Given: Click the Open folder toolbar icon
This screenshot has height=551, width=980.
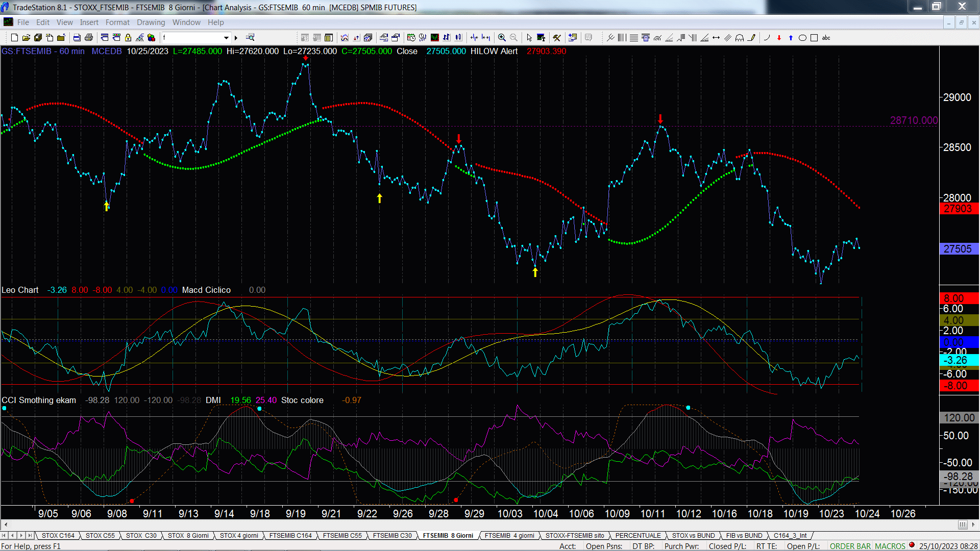Looking at the screenshot, I should [26, 38].
